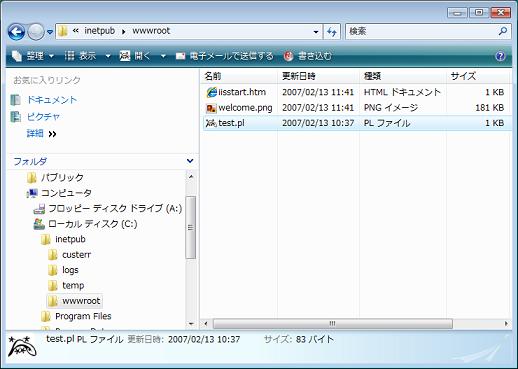Open the address bar history dropdown
518x369 pixels.
point(316,32)
